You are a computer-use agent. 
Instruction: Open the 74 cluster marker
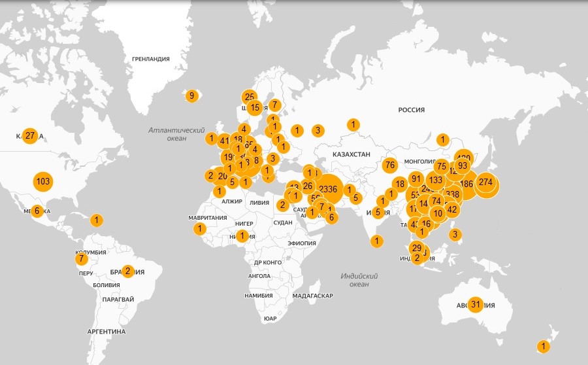(x=436, y=201)
